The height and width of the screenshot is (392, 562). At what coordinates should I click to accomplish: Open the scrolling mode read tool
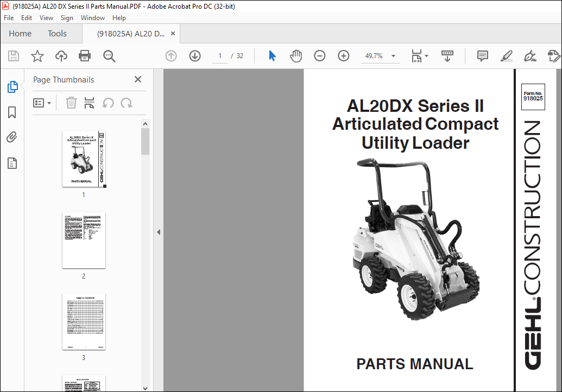pos(447,56)
